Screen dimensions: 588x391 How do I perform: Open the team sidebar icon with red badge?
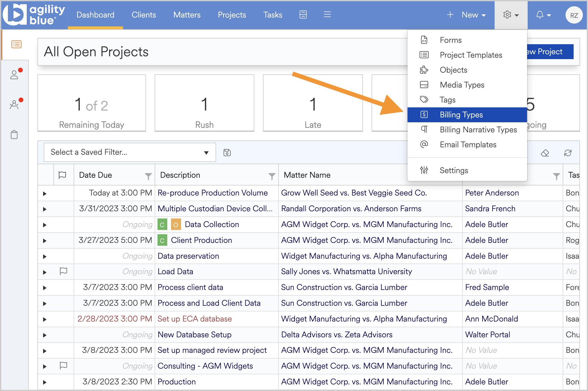pos(15,104)
